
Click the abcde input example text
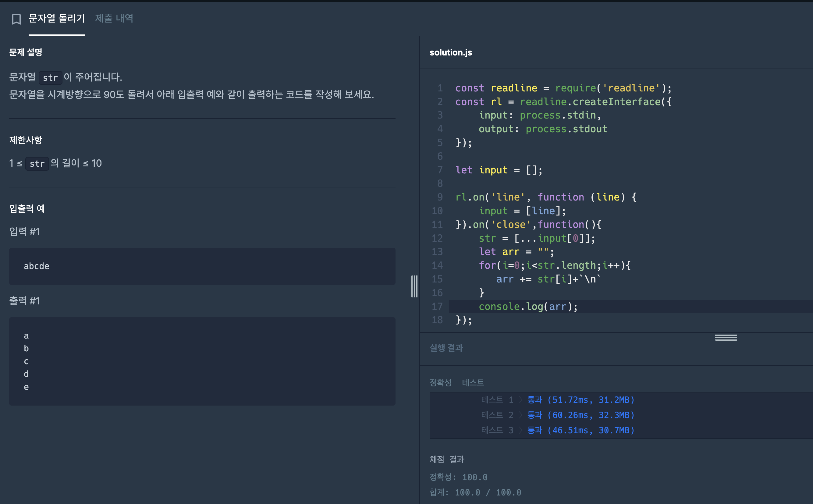tap(37, 266)
